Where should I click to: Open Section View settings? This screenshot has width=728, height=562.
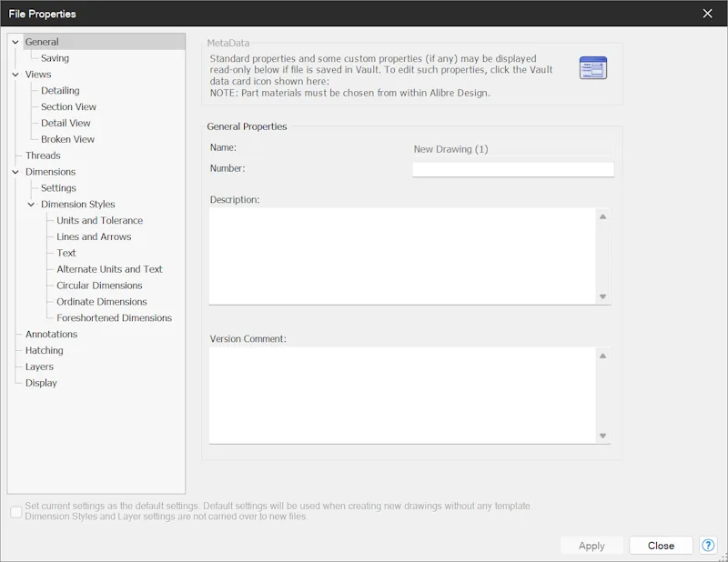68,106
